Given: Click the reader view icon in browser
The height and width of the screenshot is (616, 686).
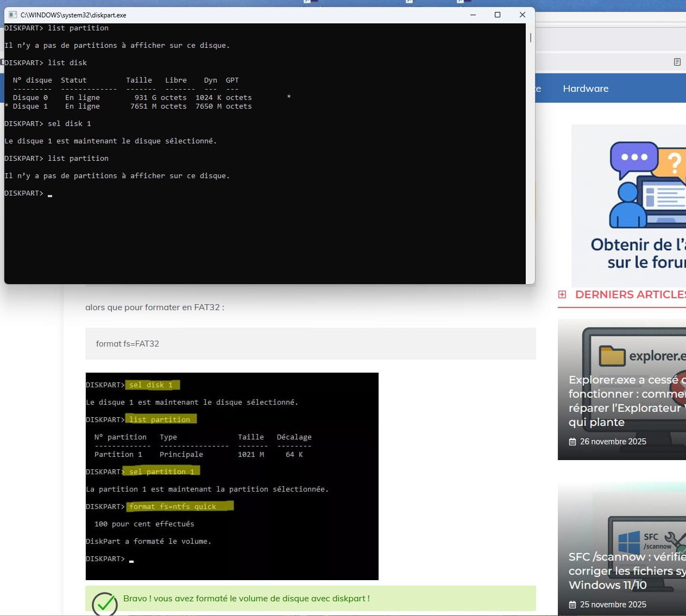Looking at the screenshot, I should point(677,62).
